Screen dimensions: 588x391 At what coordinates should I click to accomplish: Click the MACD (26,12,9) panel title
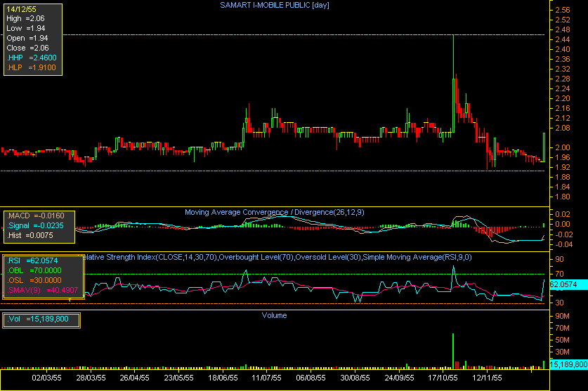click(275, 213)
